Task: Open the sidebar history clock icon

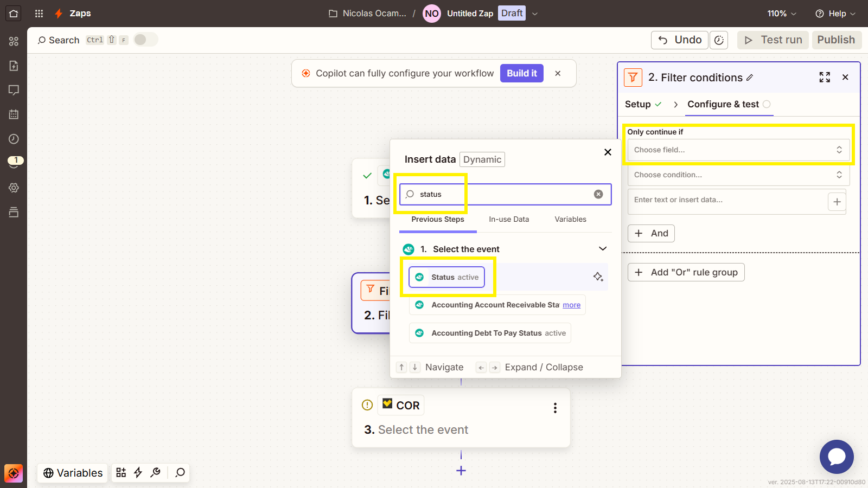Action: point(14,139)
